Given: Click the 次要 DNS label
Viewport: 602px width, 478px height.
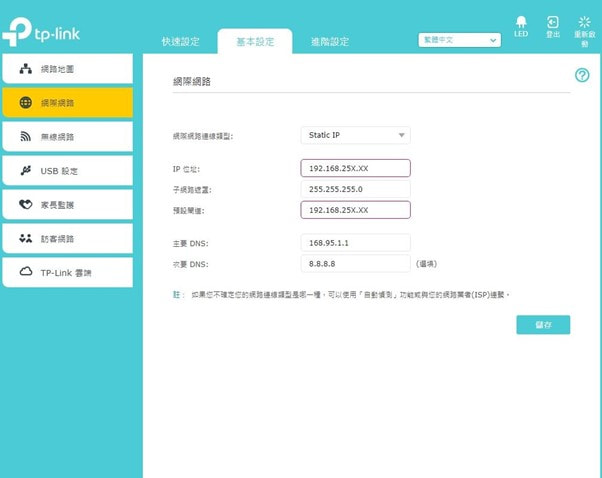Looking at the screenshot, I should 191,264.
